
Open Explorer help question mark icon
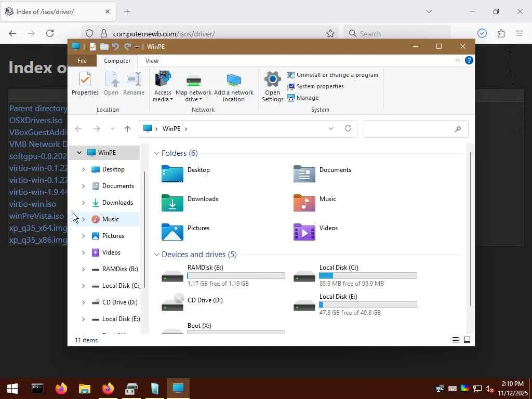point(469,60)
